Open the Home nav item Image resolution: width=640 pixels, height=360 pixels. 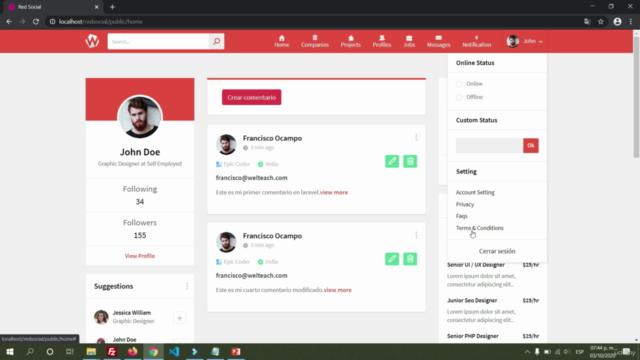tap(282, 41)
